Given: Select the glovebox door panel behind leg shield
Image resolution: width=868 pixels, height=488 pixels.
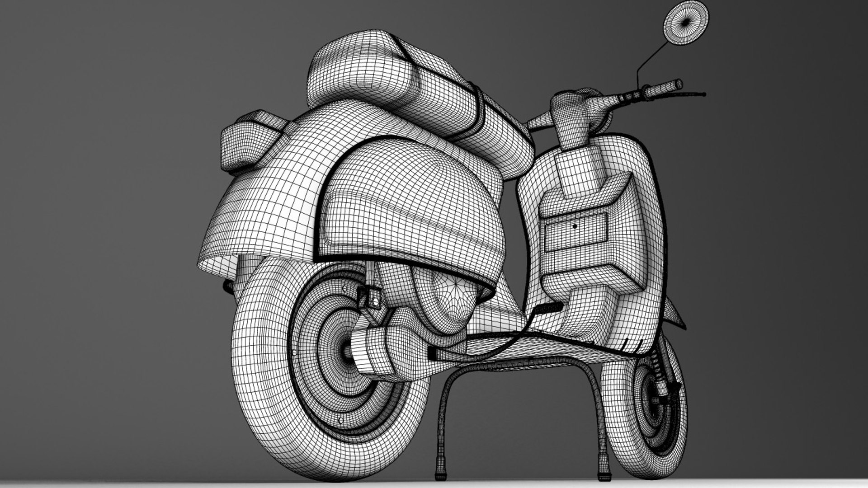Looking at the screenshot, I should pos(575,232).
